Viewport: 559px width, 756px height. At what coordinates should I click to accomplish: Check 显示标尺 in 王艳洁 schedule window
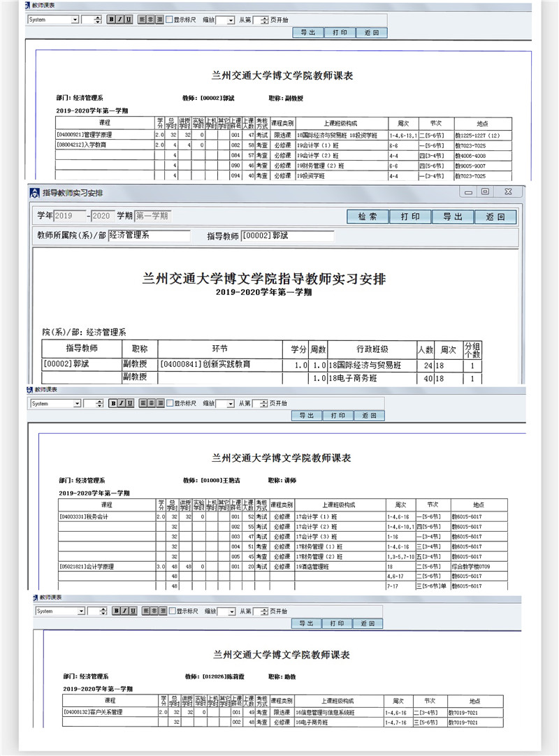pyautogui.click(x=170, y=403)
